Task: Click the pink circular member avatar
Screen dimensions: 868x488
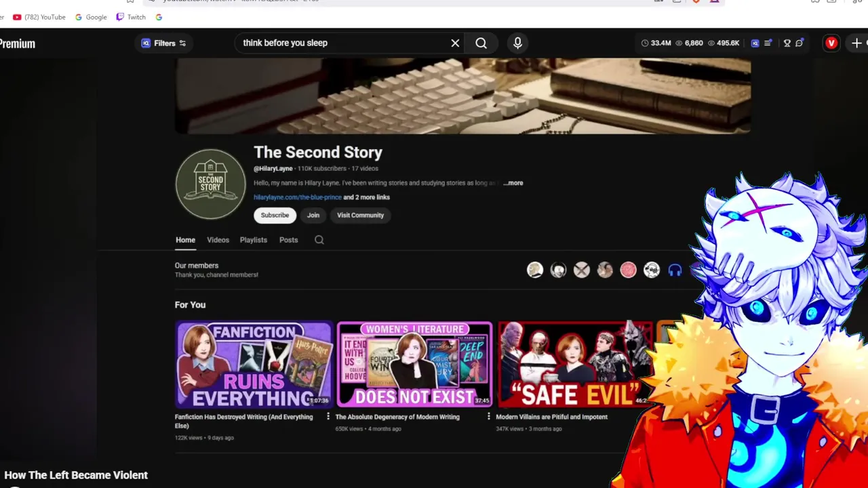Action: 628,270
